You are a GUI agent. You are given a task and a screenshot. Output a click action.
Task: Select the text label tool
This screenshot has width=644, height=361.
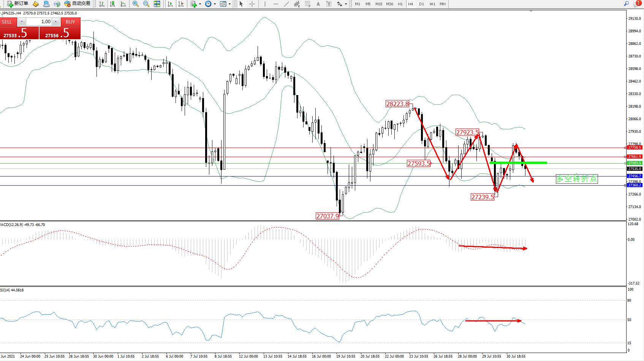coord(318,4)
